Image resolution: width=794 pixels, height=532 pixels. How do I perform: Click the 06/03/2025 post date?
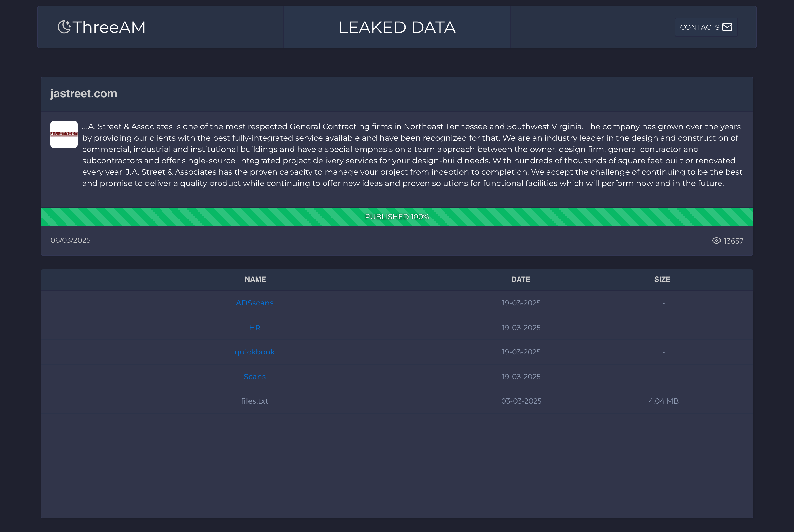click(x=70, y=240)
